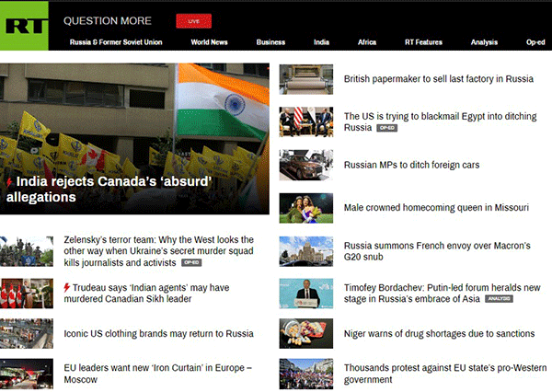Screen dimensions: 552x392
Task: Click the forum speaker podium thumbnail
Action: tap(306, 294)
